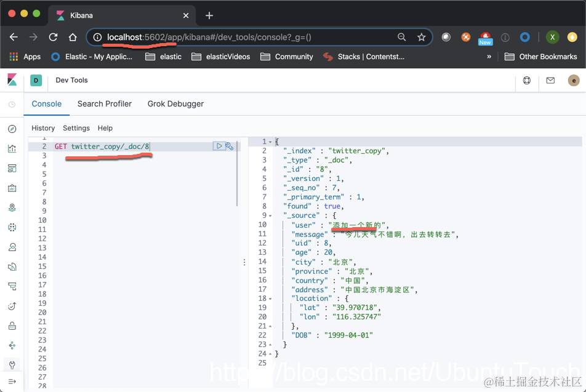
Task: Open the Apps bookmark shortcut
Action: (x=25, y=57)
